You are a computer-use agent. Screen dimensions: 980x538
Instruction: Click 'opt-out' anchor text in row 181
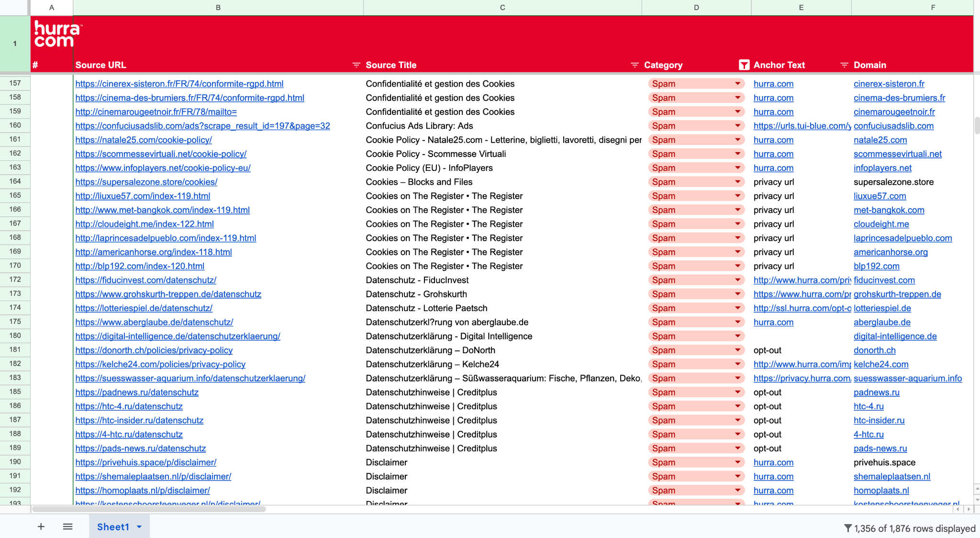point(768,350)
